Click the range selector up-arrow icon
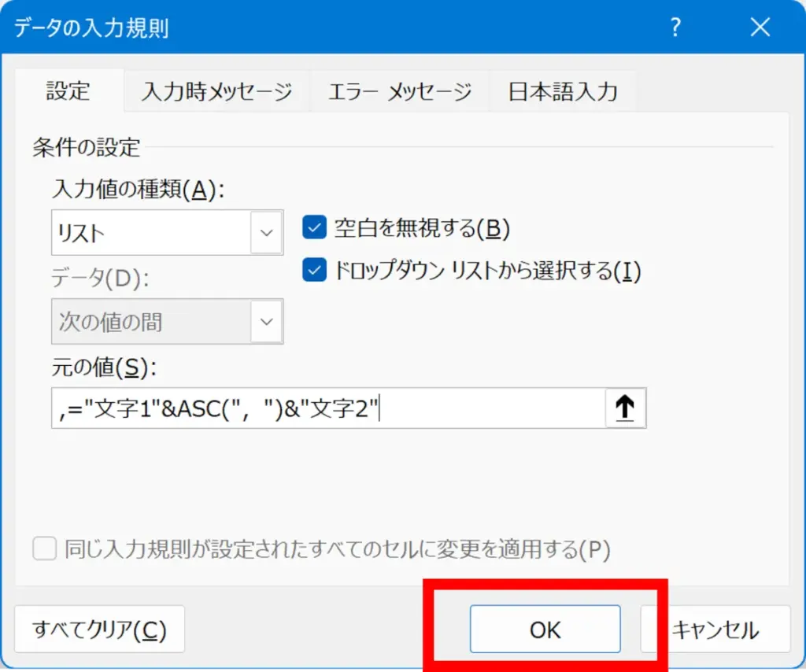The width and height of the screenshot is (806, 672). pyautogui.click(x=625, y=408)
